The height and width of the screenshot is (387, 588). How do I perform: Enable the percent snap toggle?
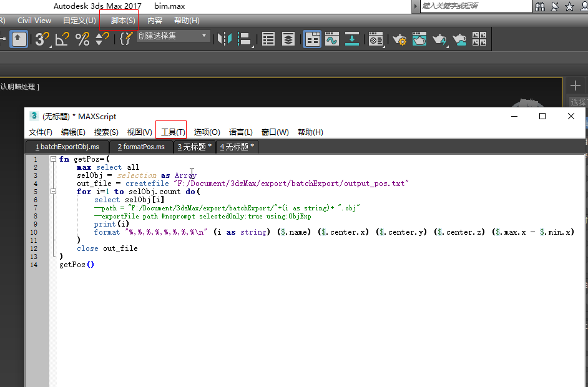pos(82,39)
